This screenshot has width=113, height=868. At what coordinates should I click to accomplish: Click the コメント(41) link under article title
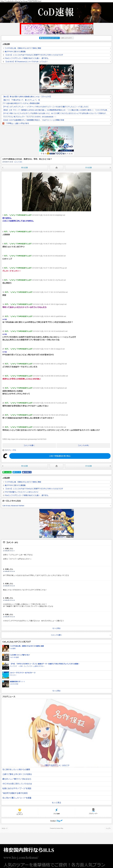(18, 162)
